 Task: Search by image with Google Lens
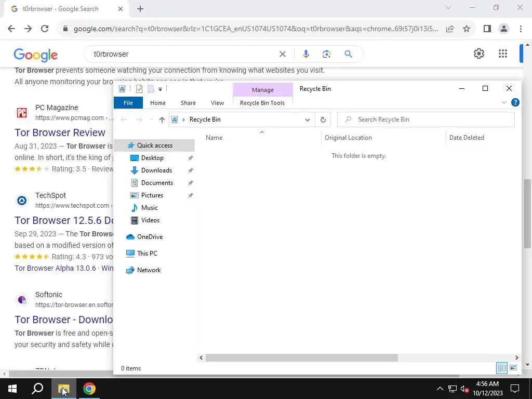(327, 54)
